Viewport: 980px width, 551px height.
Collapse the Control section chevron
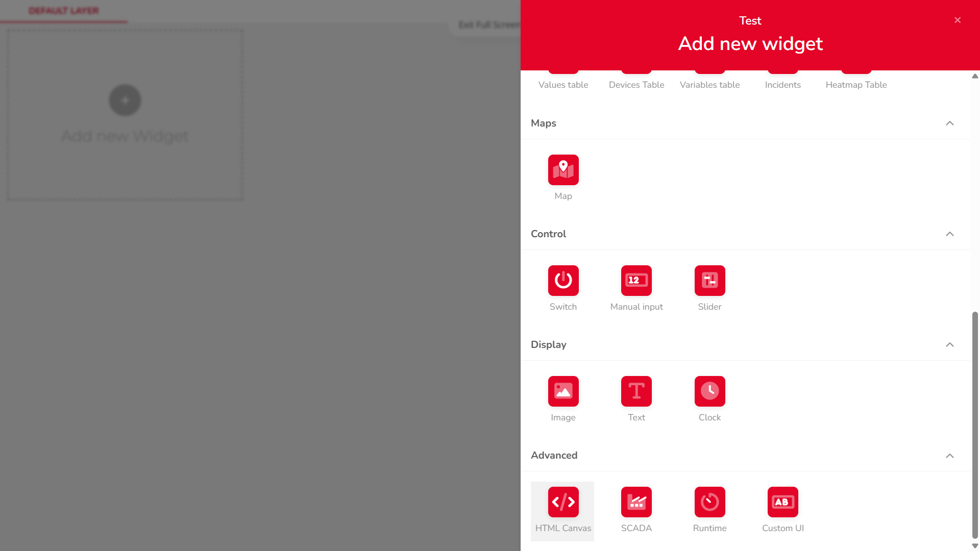[949, 234]
